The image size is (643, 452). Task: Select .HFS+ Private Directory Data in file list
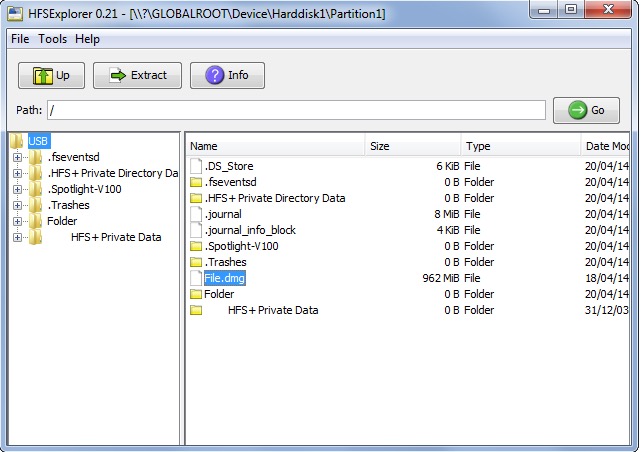coord(275,198)
